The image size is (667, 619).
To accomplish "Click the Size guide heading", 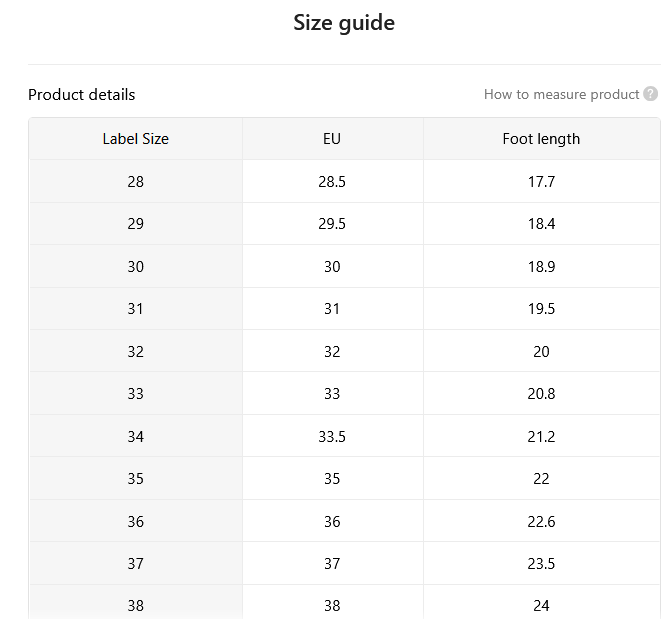I will click(344, 23).
